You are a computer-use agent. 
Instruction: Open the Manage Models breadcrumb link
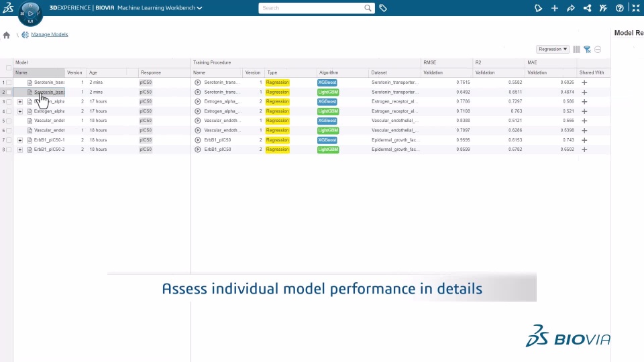[49, 34]
